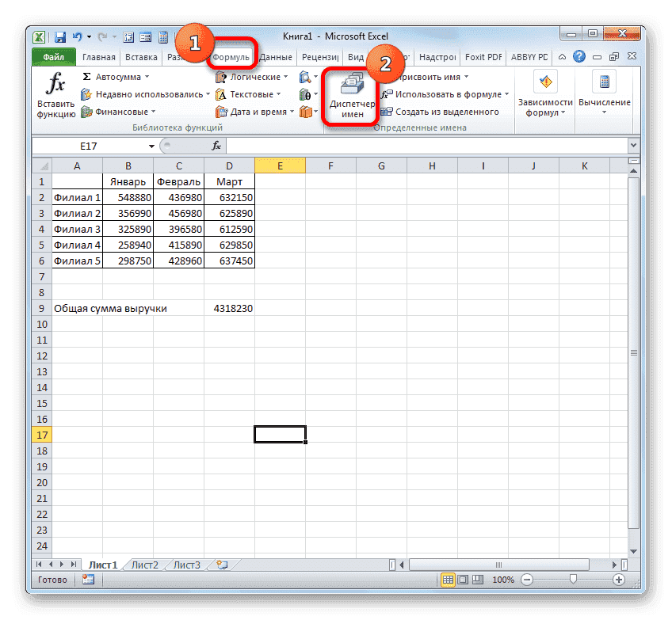Open the Файл menu
672x620 pixels.
[54, 56]
